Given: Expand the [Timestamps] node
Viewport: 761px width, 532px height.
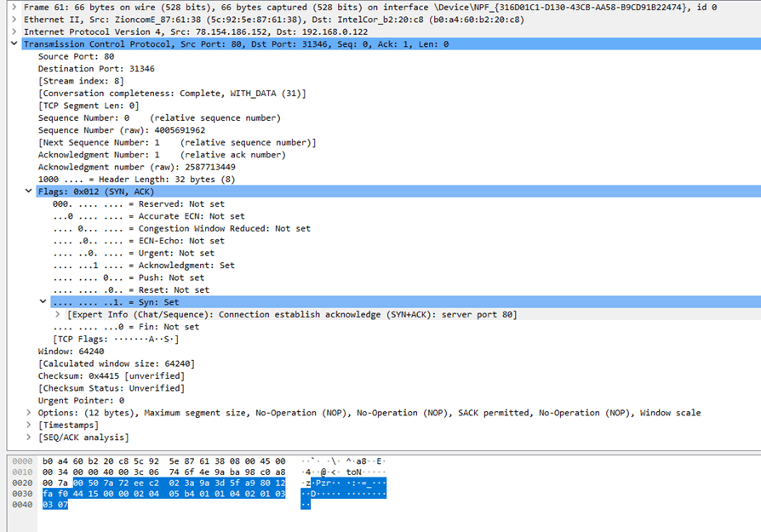Looking at the screenshot, I should click(29, 425).
